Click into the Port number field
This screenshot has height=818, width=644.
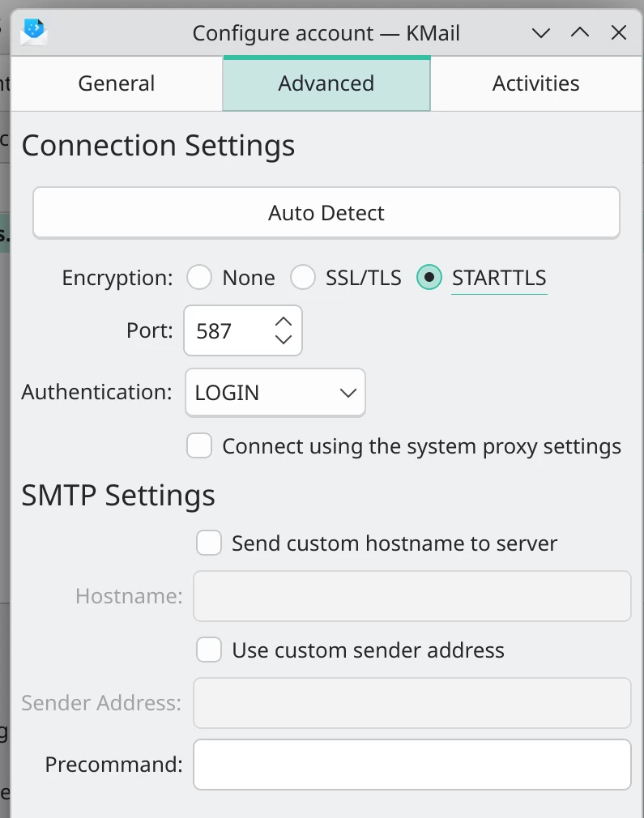click(x=228, y=330)
